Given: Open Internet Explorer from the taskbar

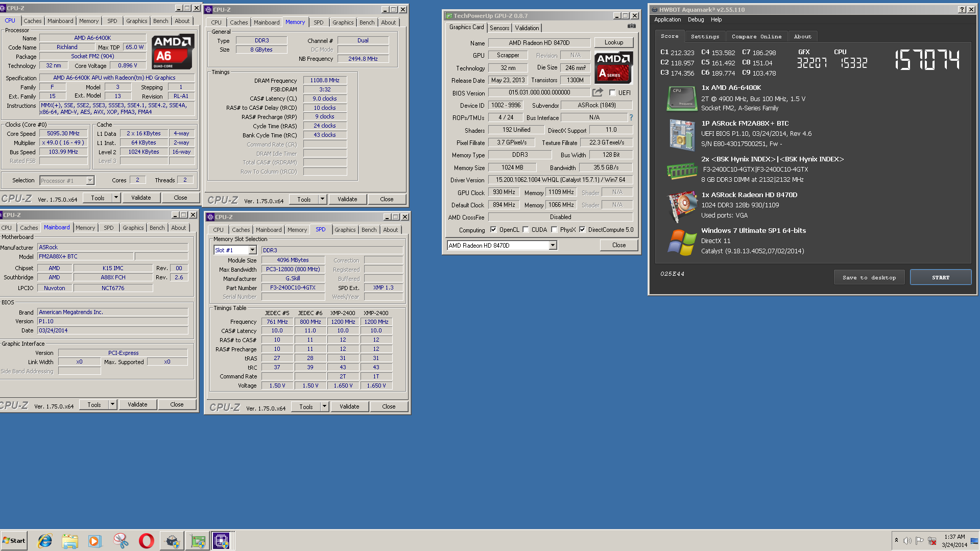Looking at the screenshot, I should [45, 541].
